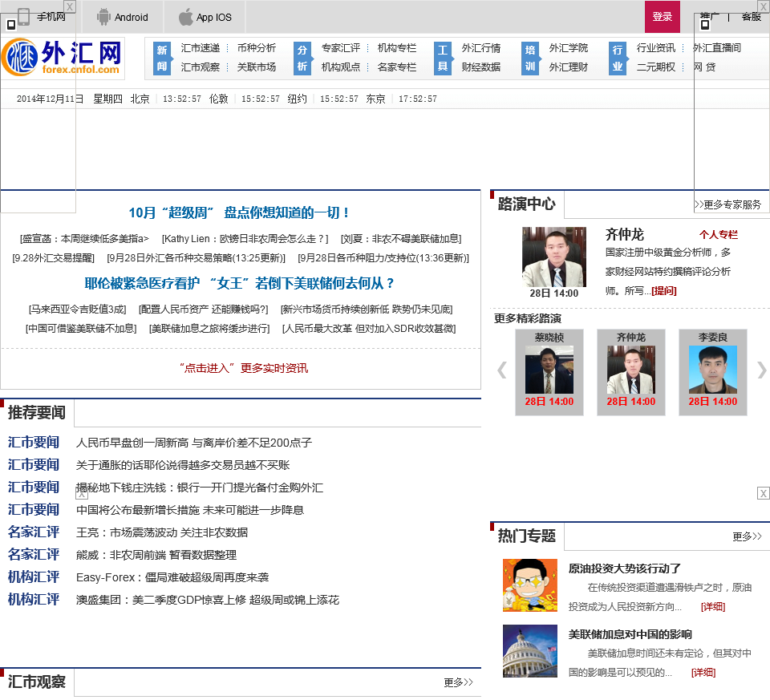Open 二元期权 page
The width and height of the screenshot is (770, 700).
(x=656, y=67)
